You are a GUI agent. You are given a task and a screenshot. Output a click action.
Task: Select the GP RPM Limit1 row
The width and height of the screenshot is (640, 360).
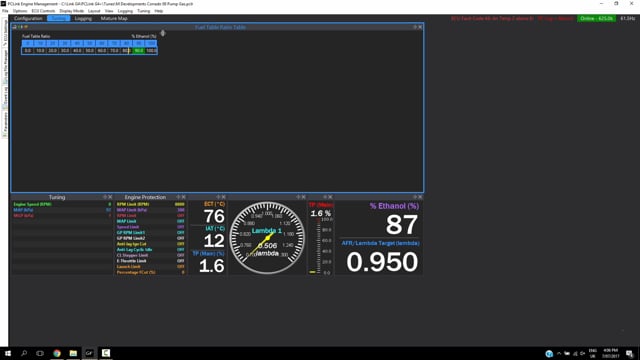pyautogui.click(x=150, y=233)
